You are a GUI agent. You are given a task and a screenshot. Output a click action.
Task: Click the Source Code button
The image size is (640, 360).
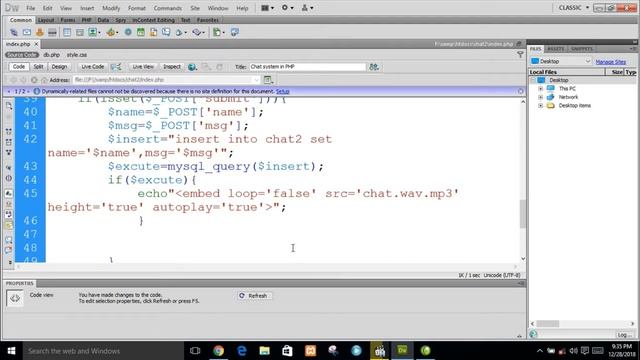[22, 55]
